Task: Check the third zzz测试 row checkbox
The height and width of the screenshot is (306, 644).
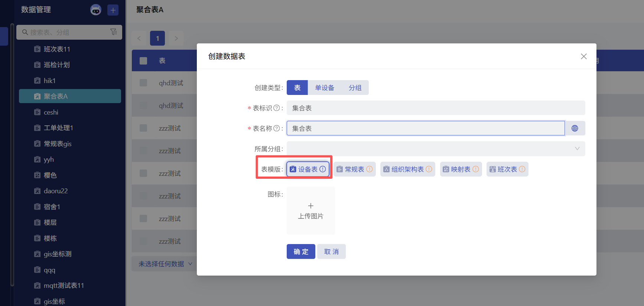Action: [x=143, y=173]
